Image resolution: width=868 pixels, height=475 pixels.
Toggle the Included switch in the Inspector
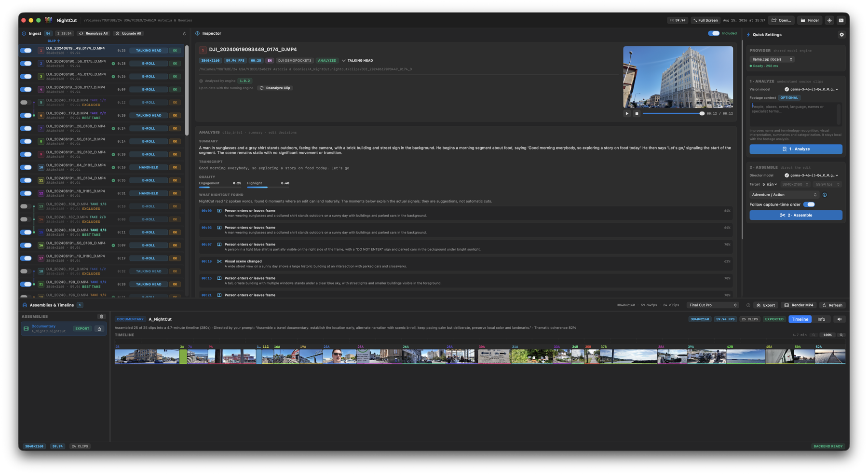pyautogui.click(x=714, y=34)
